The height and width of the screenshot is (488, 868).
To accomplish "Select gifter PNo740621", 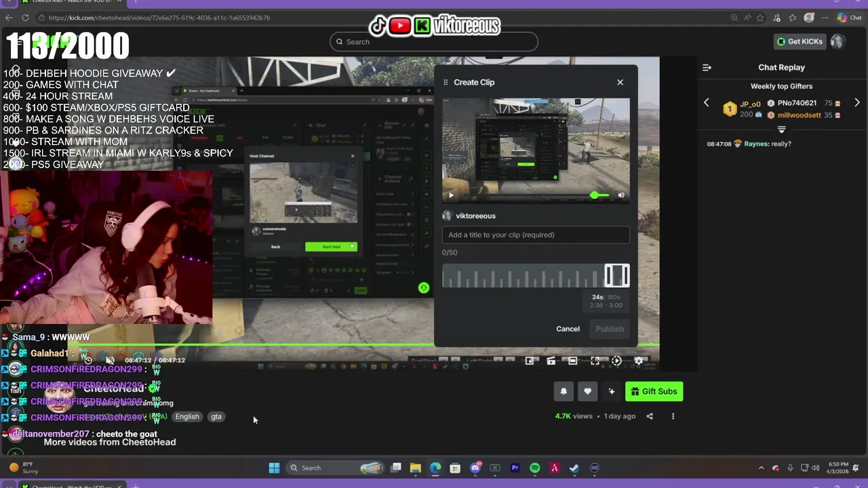I will (x=797, y=103).
